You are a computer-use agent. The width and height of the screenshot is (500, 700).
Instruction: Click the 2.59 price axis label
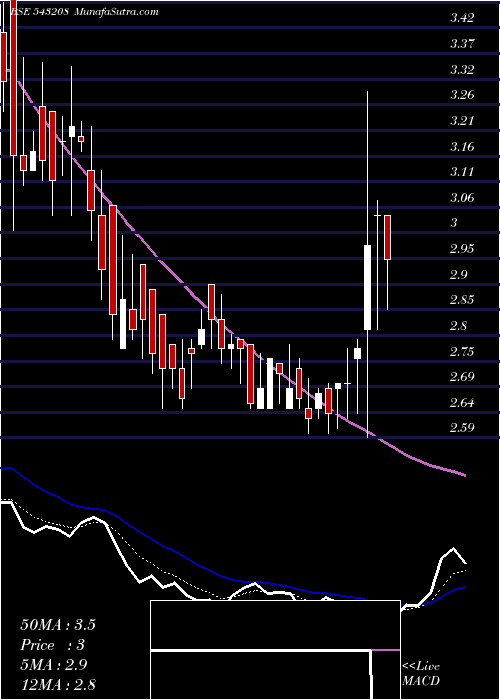pos(462,428)
